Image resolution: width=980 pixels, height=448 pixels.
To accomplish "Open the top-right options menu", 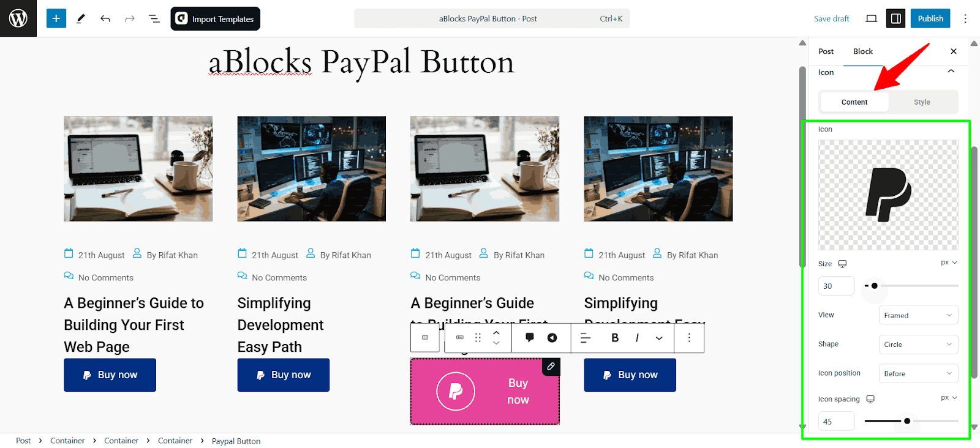I will point(965,18).
